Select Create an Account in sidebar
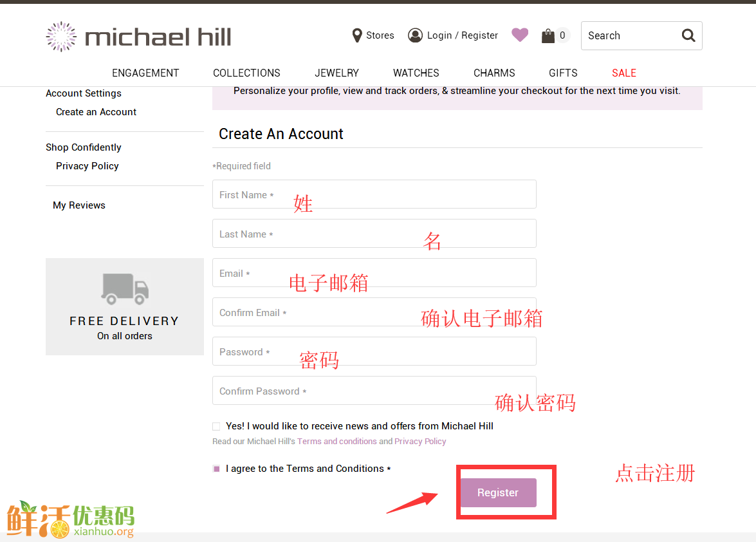Viewport: 756px width, 542px height. pos(96,112)
